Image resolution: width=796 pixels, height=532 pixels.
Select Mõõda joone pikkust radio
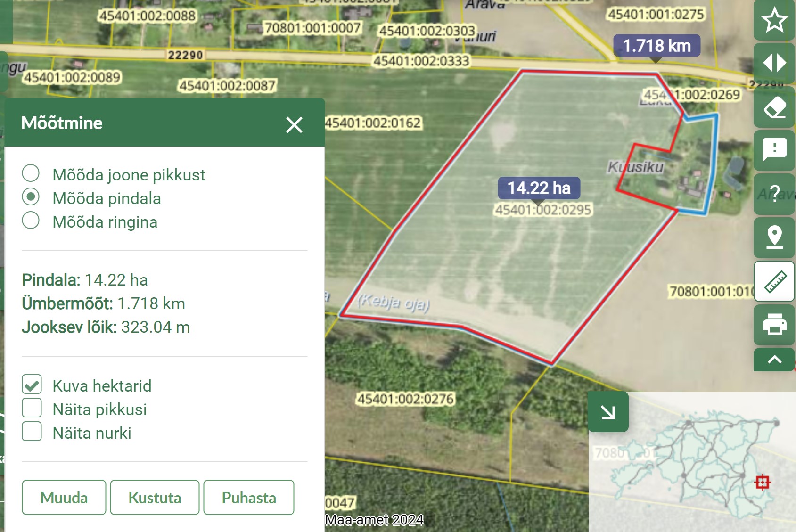click(31, 173)
